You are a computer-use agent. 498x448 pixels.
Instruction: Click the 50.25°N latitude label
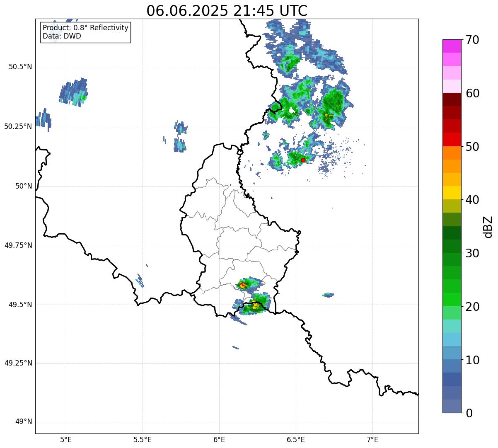coord(18,126)
